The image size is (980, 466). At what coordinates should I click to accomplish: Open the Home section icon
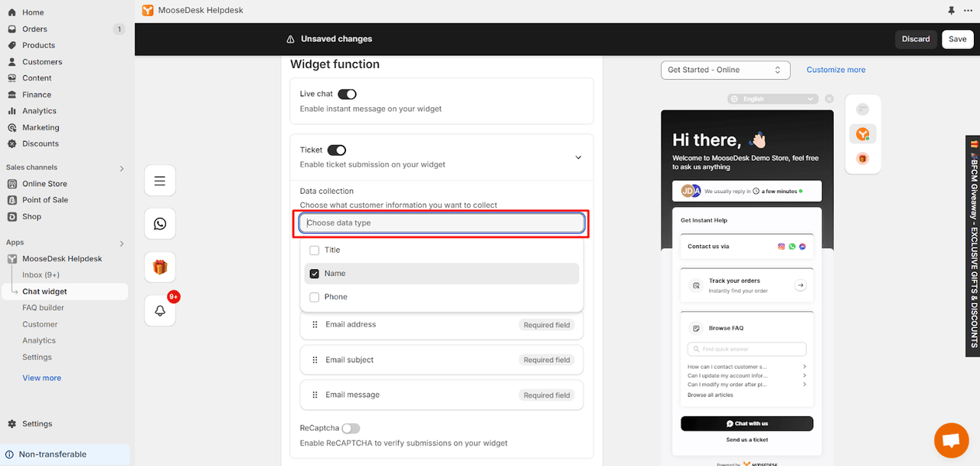pyautogui.click(x=11, y=12)
